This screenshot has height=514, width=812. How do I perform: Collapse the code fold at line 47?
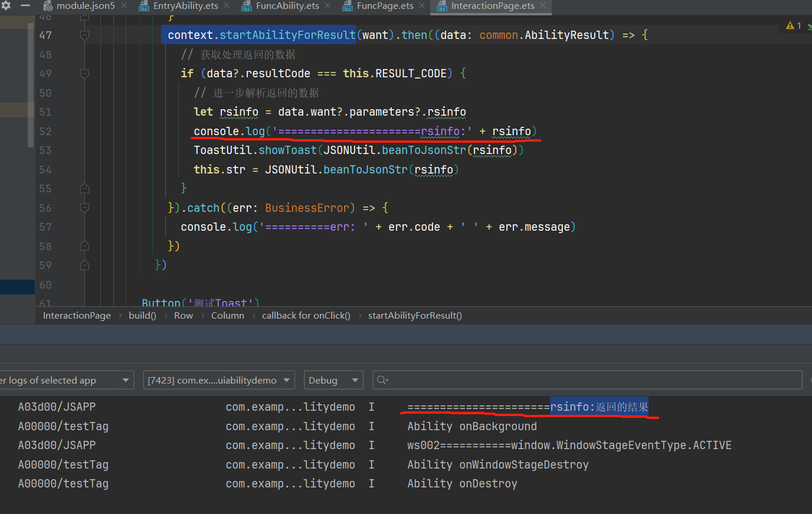click(x=84, y=35)
